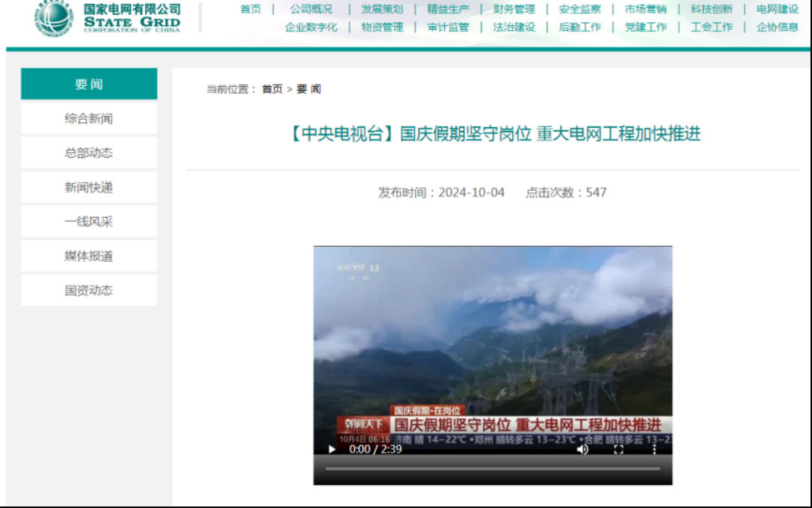Open 安全监察 navigation item
This screenshot has height=508, width=812.
[x=580, y=9]
